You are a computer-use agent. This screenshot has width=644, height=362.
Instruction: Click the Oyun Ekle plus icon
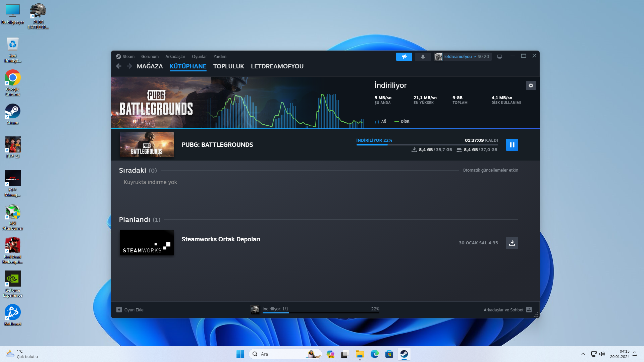[x=119, y=310]
